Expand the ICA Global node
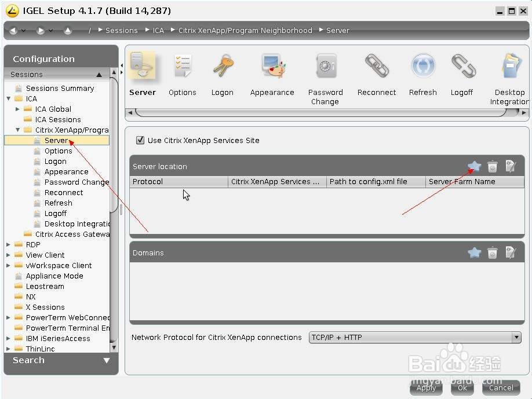 (17, 109)
